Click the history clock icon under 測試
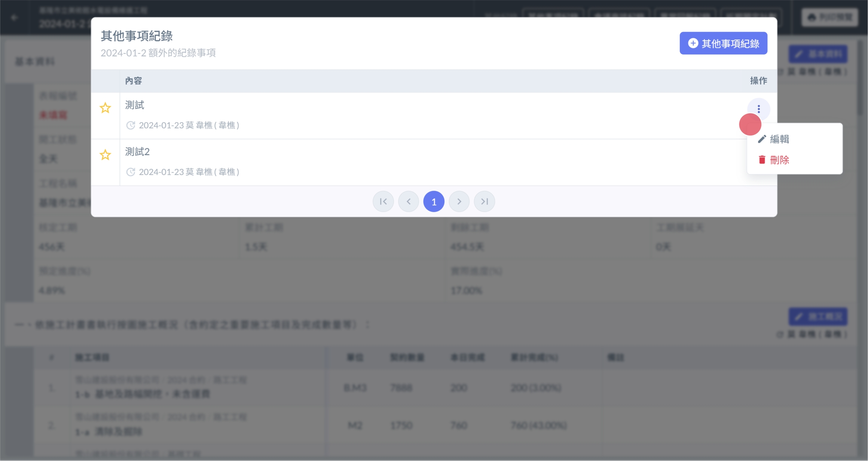Viewport: 868px width, 461px height. (x=130, y=125)
